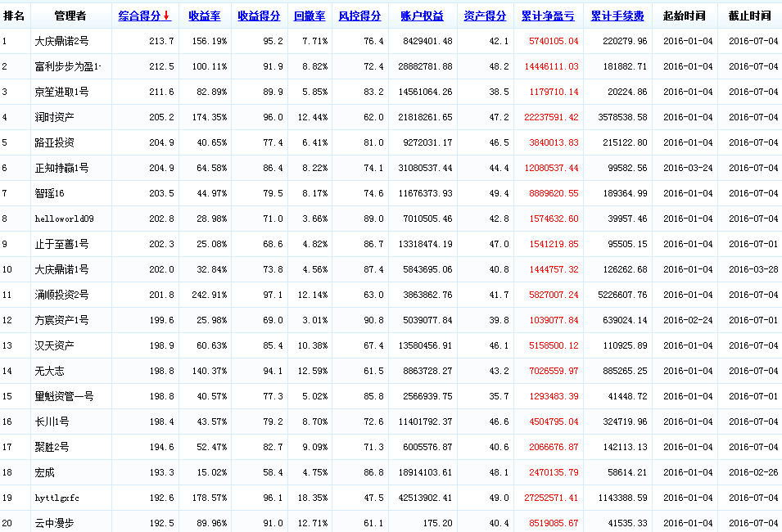Sort table by 累计手续费 header
The height and width of the screenshot is (532, 782).
point(617,16)
